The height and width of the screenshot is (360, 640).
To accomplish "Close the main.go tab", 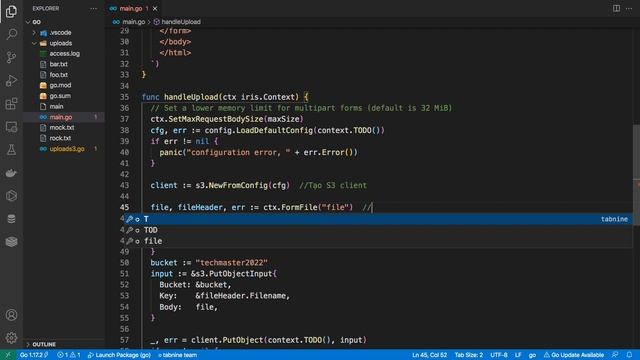I will tap(155, 9).
